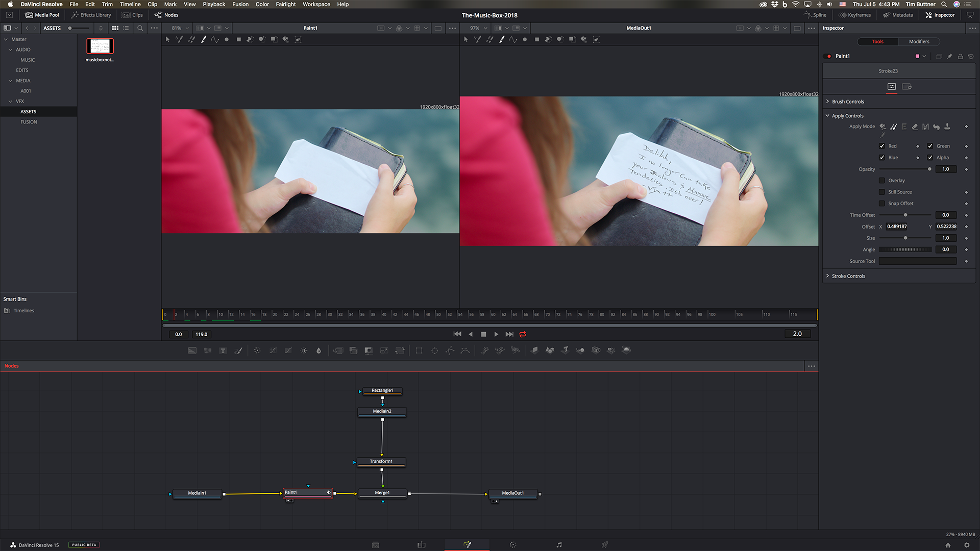Add a Text 3D node from the toolbar
Image resolution: width=980 pixels, height=551 pixels.
click(565, 350)
